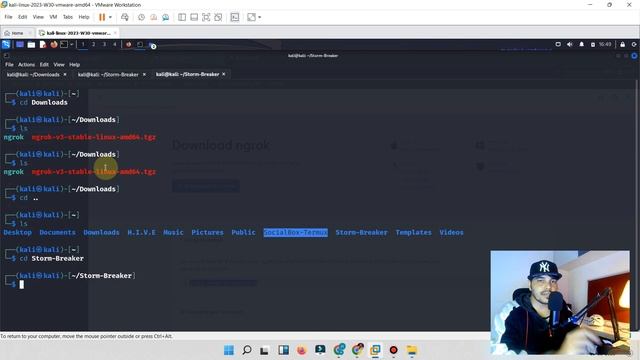Click the Kali display tray icon

(558, 44)
